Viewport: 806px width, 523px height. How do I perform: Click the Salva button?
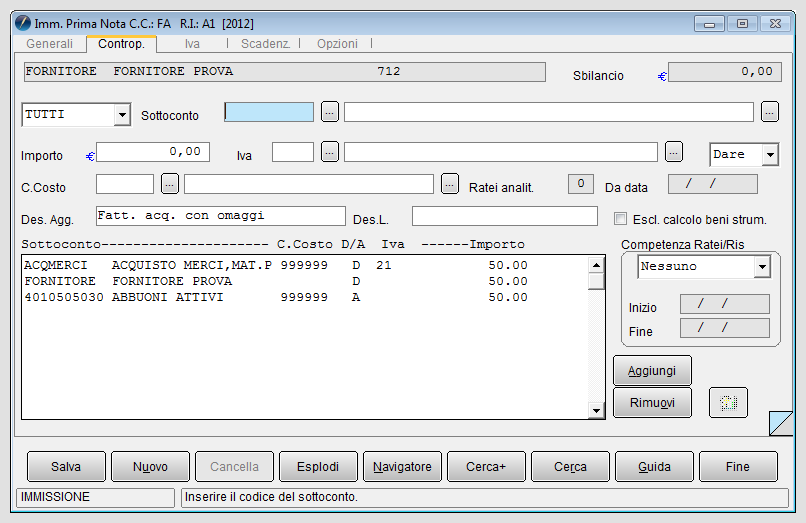[x=66, y=466]
